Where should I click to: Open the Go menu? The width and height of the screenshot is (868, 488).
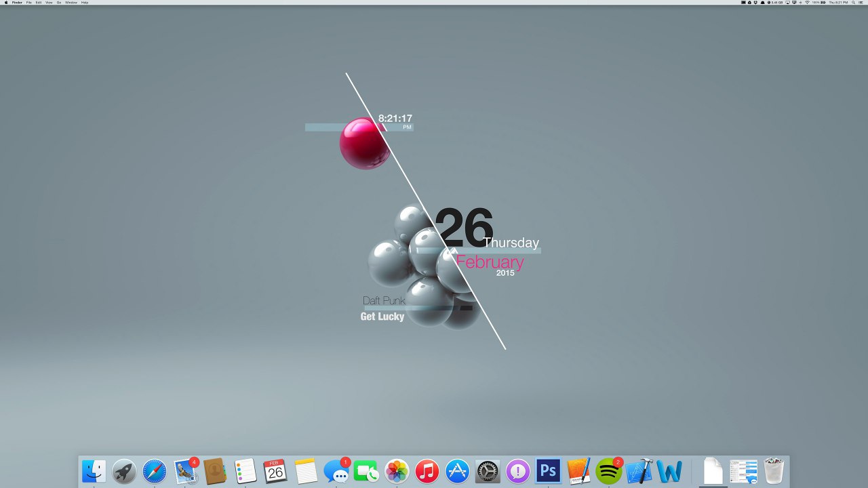58,3
